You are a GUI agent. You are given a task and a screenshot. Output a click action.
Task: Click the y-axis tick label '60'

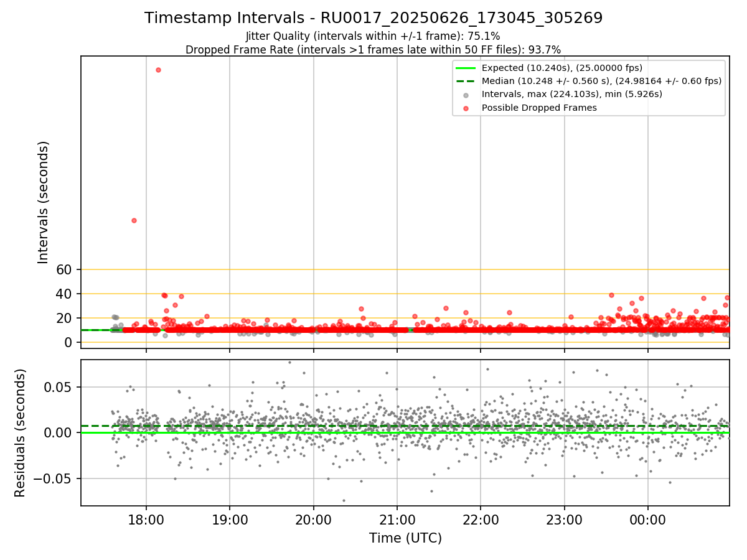click(x=65, y=269)
